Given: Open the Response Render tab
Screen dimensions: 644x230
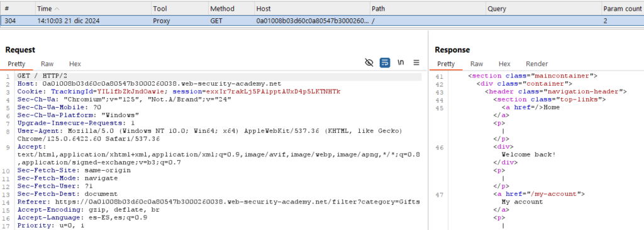Looking at the screenshot, I should [537, 64].
